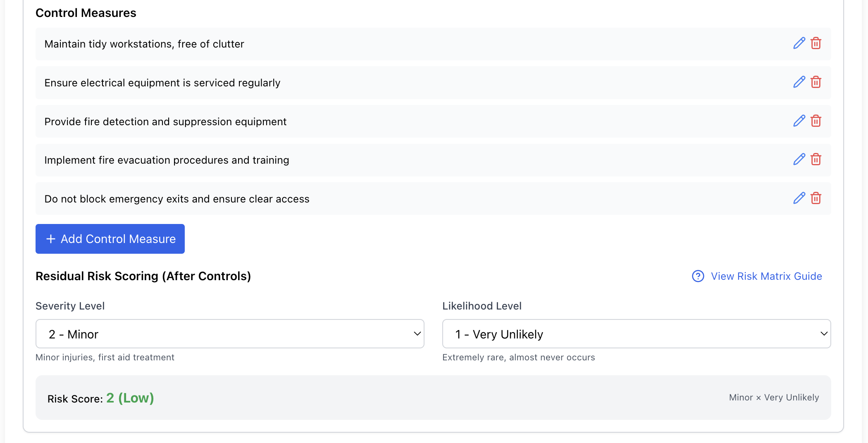Edit the fire detection and suppression measure
This screenshot has width=868, height=443.
[799, 121]
